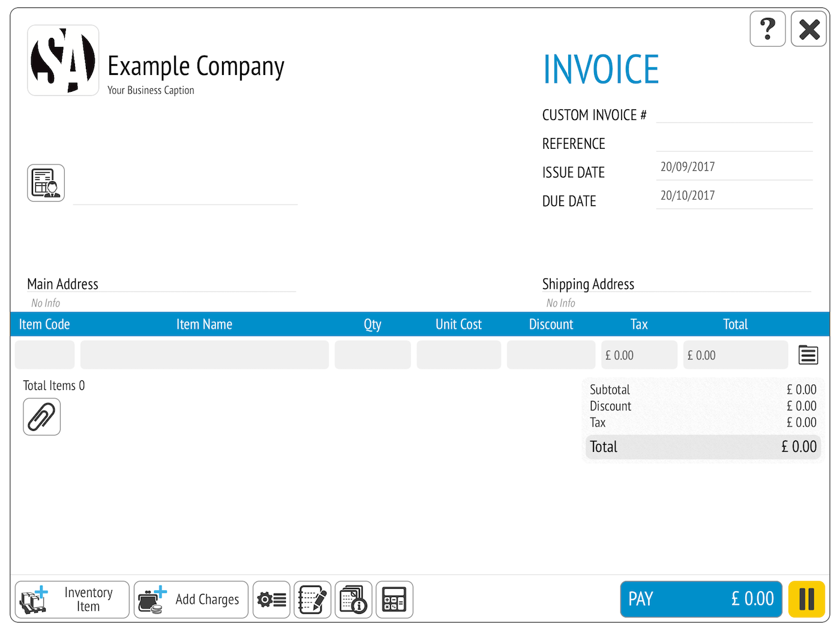Open the calculator icon
The width and height of the screenshot is (840, 630).
(394, 599)
